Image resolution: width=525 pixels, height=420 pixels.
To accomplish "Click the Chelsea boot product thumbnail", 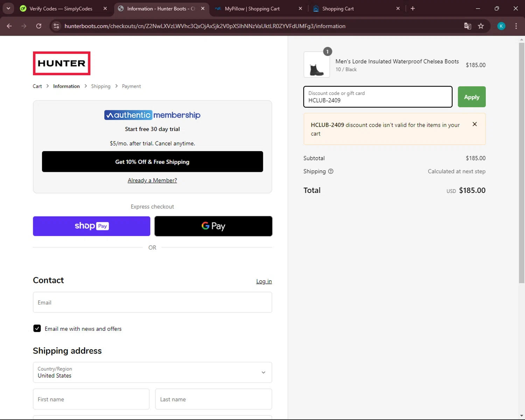I will pyautogui.click(x=317, y=65).
